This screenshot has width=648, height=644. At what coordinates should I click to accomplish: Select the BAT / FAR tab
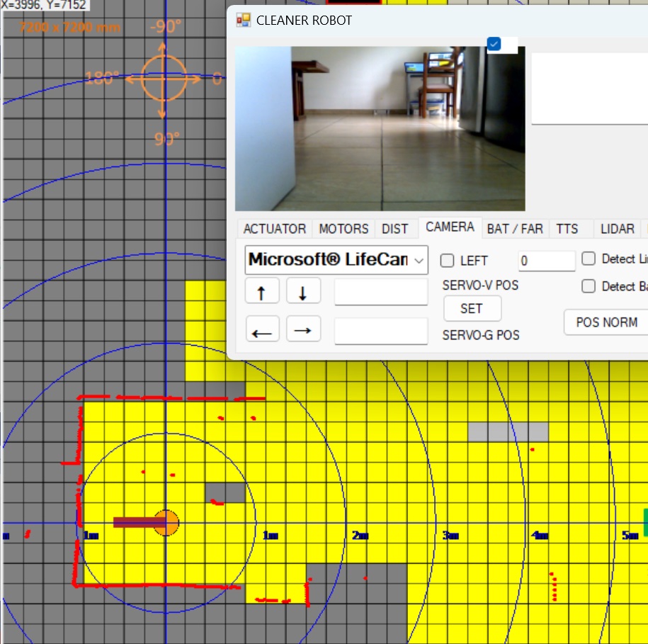[515, 229]
